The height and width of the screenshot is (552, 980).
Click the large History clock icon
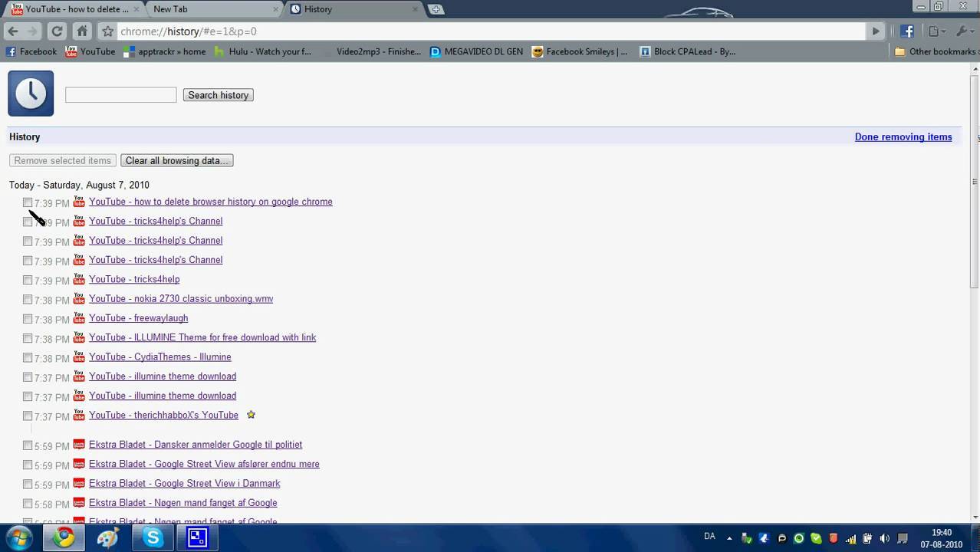(31, 93)
